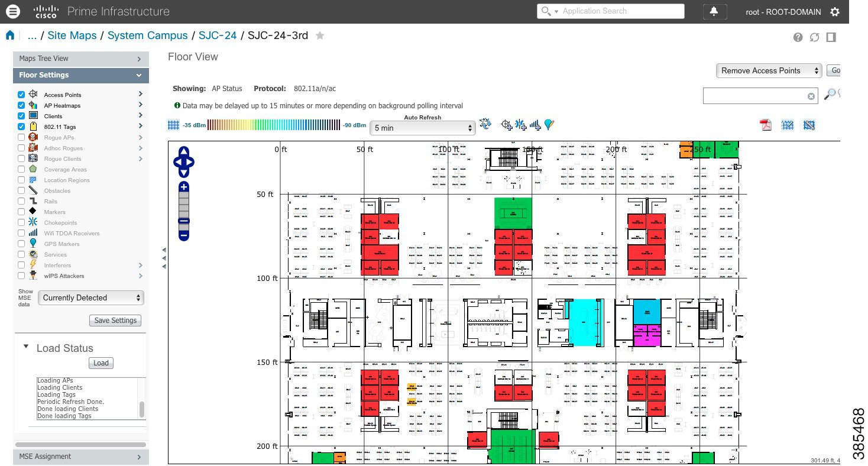Click the Save Settings button
The width and height of the screenshot is (868, 466).
(115, 320)
